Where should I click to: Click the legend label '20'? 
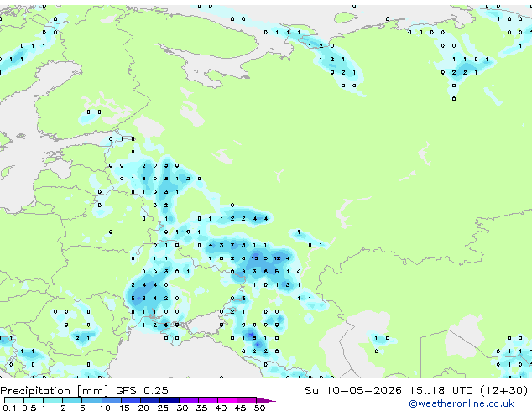(143, 408)
